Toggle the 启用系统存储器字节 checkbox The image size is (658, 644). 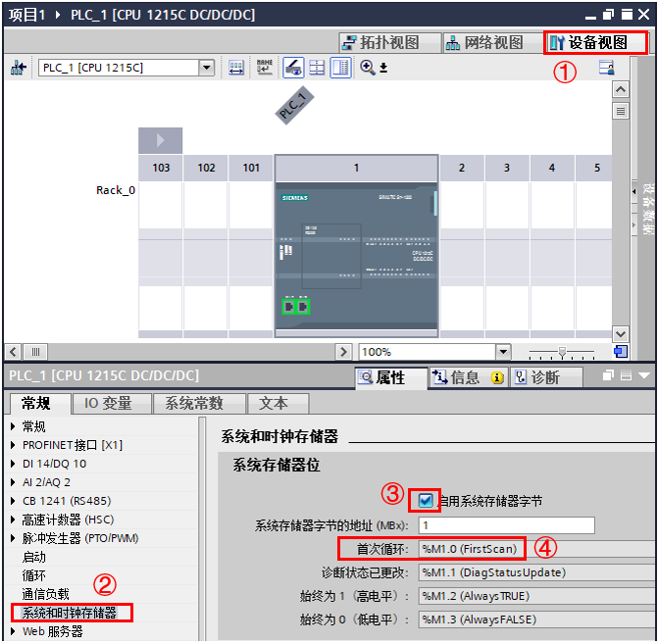(x=426, y=500)
